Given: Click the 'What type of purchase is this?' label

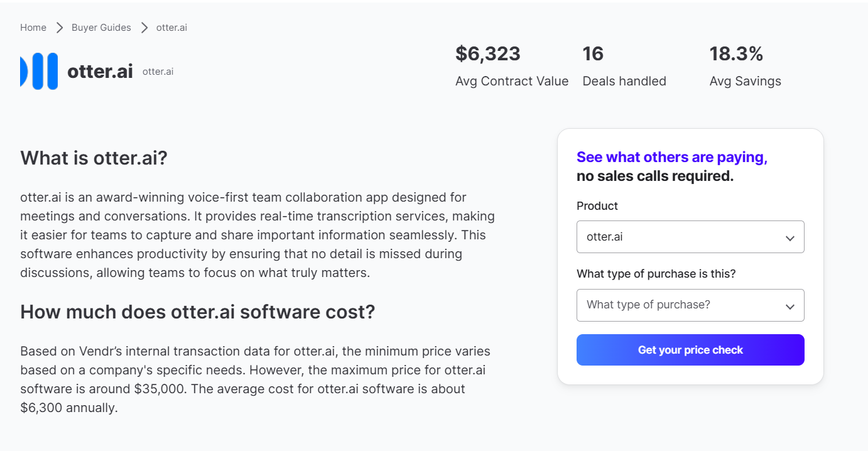Looking at the screenshot, I should [656, 274].
